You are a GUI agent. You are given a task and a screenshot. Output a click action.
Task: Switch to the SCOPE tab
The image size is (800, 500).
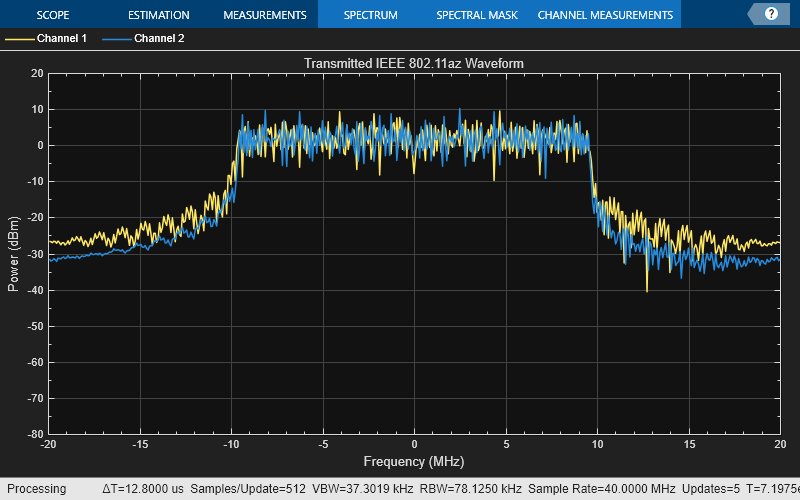pyautogui.click(x=53, y=15)
